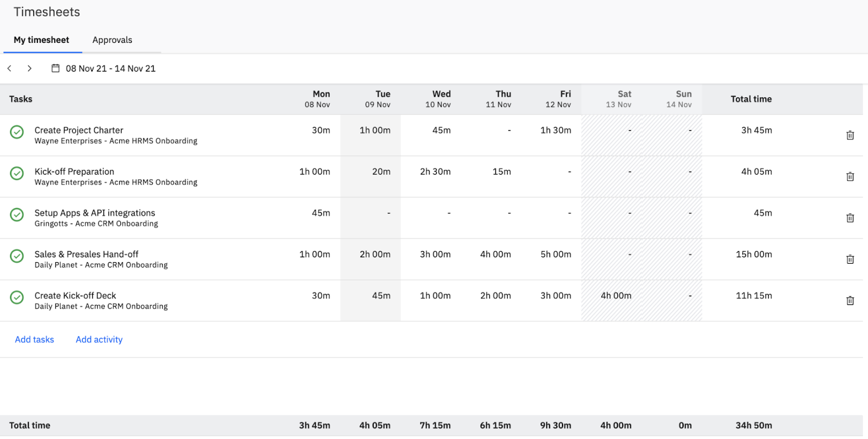Click the 11h 15m row total
This screenshot has height=439, width=868.
754,296
